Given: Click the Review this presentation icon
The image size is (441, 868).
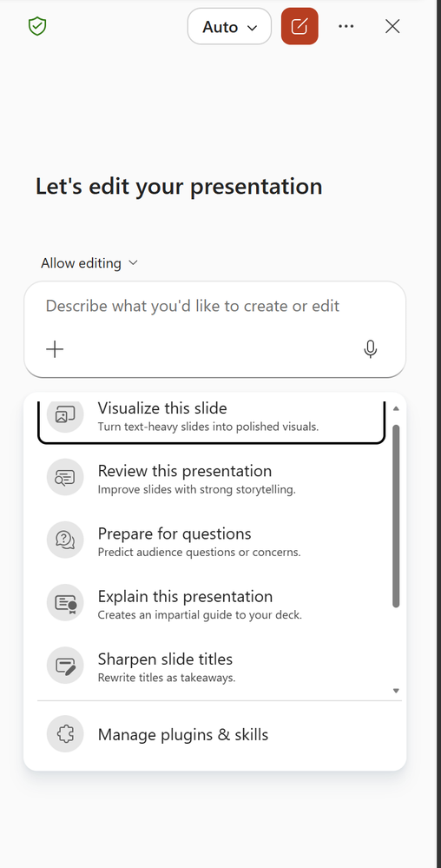Looking at the screenshot, I should click(65, 477).
